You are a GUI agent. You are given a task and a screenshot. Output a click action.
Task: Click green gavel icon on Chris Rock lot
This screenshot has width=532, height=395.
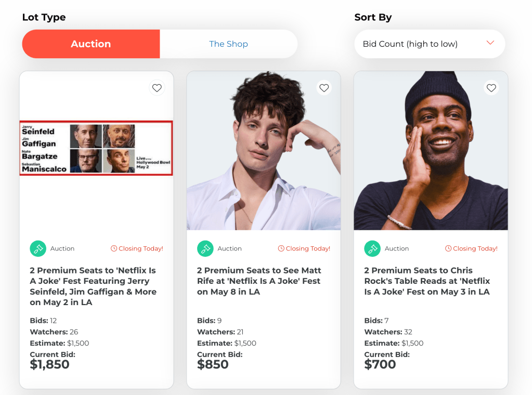tap(372, 248)
